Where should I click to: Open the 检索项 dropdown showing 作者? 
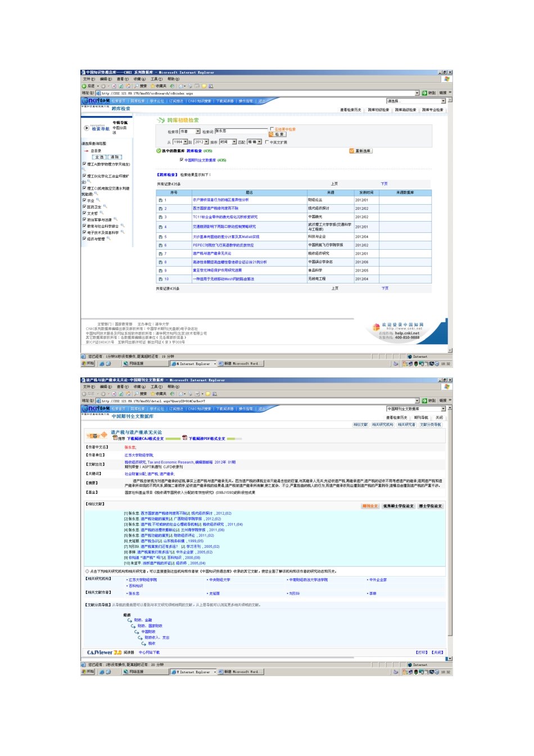pyautogui.click(x=190, y=132)
